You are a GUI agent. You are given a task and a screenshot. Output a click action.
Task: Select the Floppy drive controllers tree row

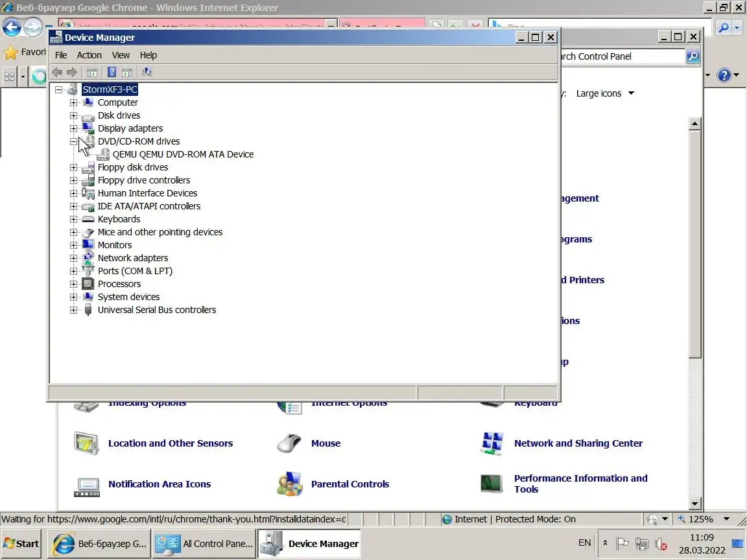[x=144, y=180]
